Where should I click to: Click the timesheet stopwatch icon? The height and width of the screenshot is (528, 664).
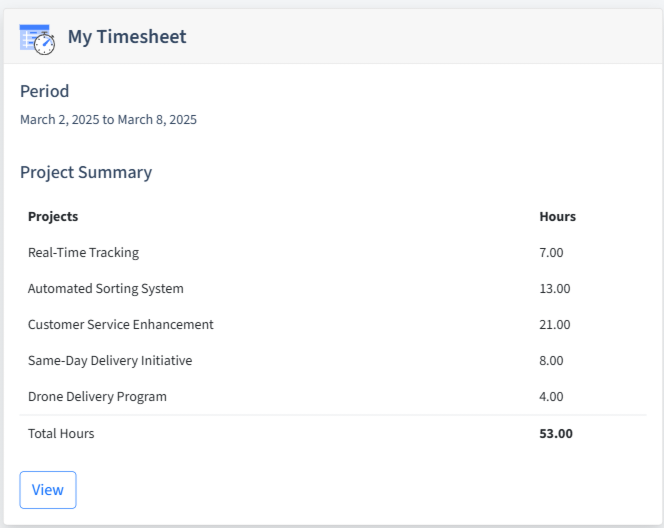click(37, 39)
